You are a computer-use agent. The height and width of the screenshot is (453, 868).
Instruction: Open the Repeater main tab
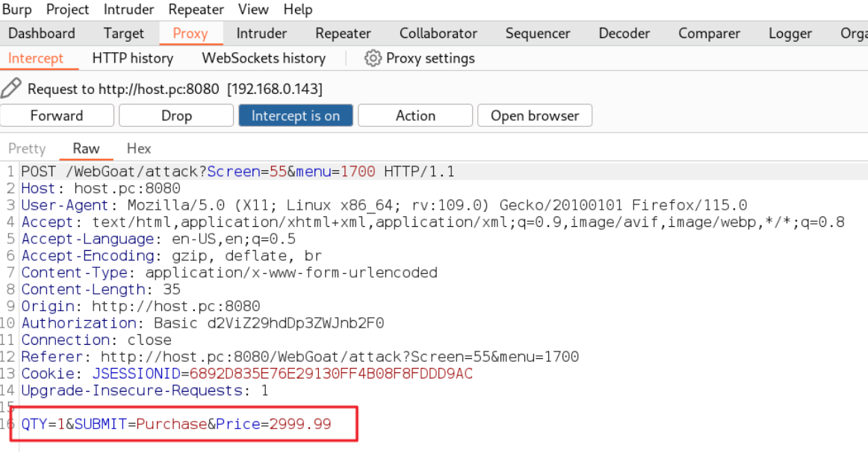tap(343, 33)
